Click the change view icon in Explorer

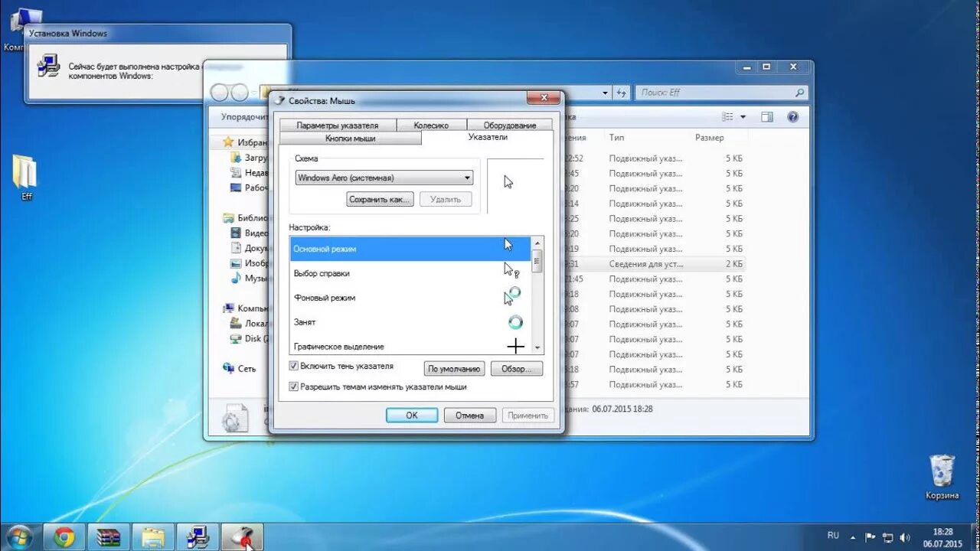727,117
